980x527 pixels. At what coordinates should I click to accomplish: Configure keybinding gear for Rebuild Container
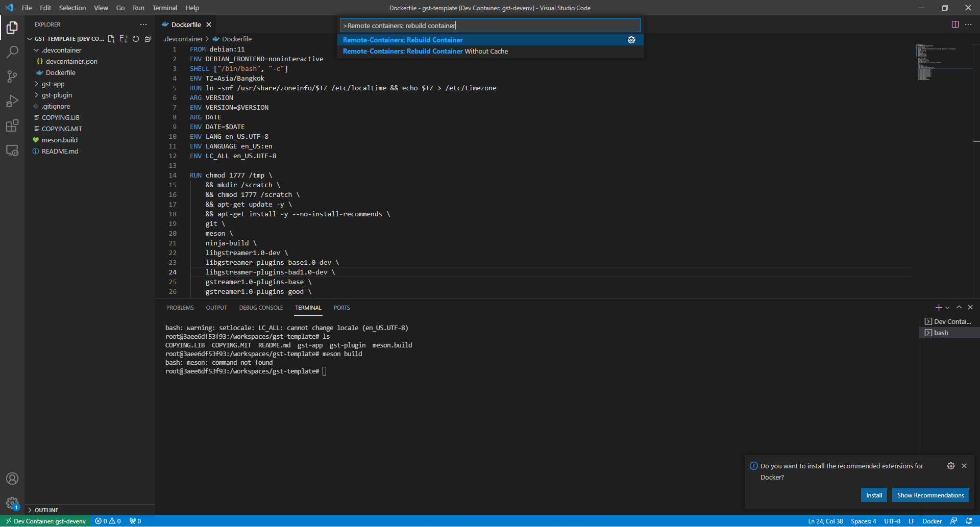[x=631, y=40]
